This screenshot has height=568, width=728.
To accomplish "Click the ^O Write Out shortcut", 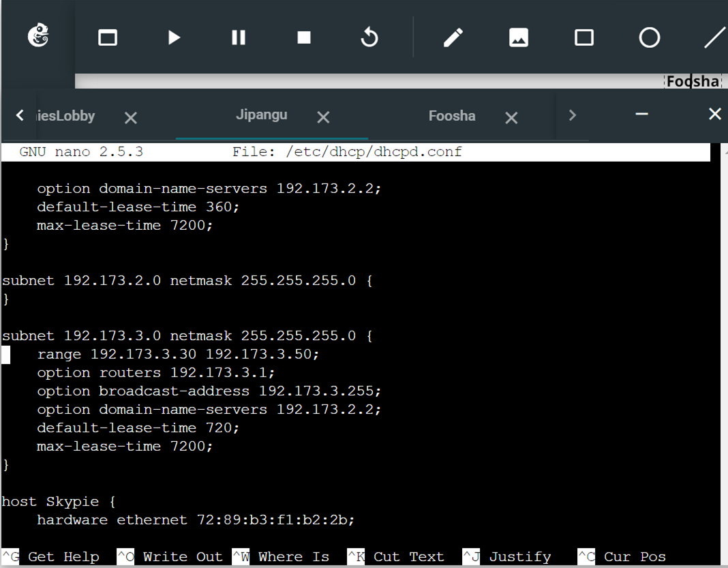I will pyautogui.click(x=170, y=556).
